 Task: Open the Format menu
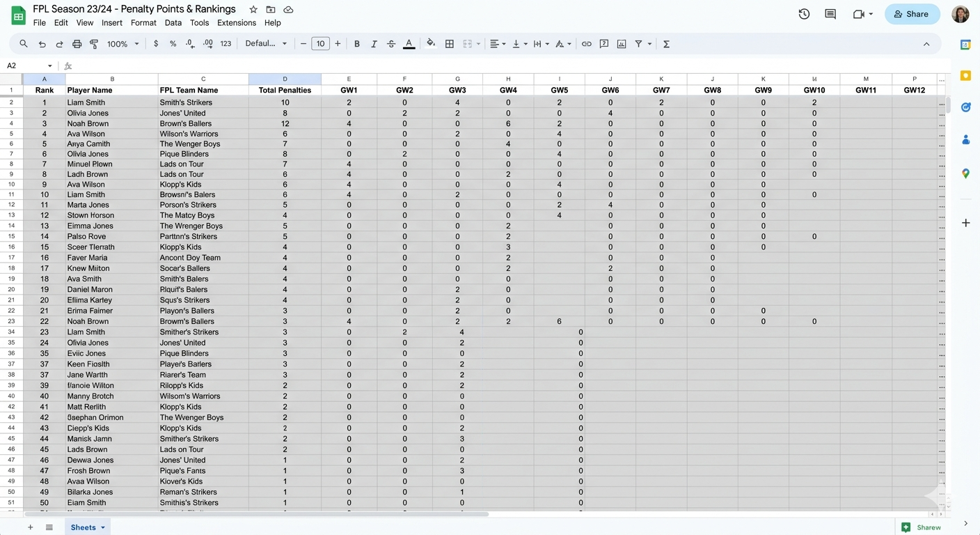pyautogui.click(x=143, y=22)
